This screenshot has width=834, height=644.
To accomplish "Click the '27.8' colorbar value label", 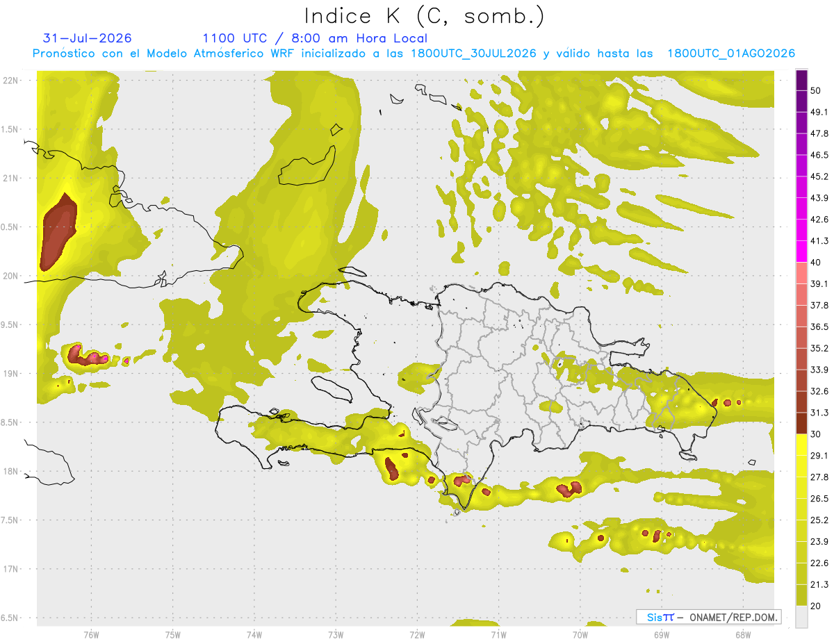I will coord(819,477).
